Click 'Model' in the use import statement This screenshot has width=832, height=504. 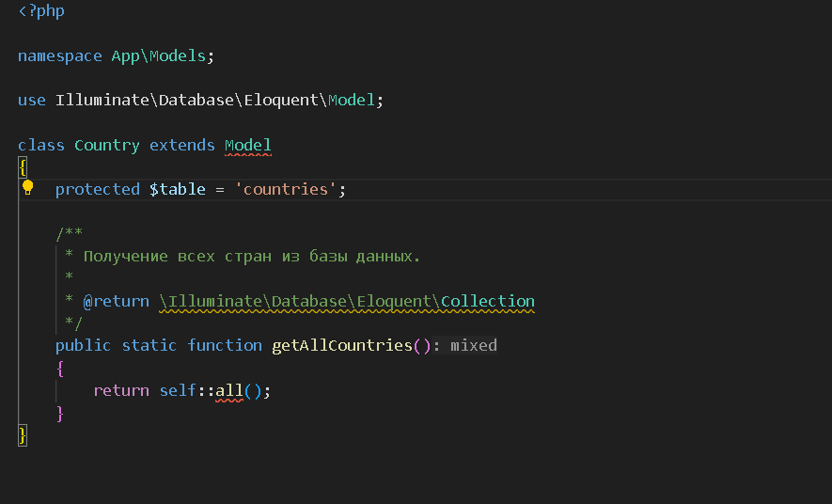coord(352,100)
